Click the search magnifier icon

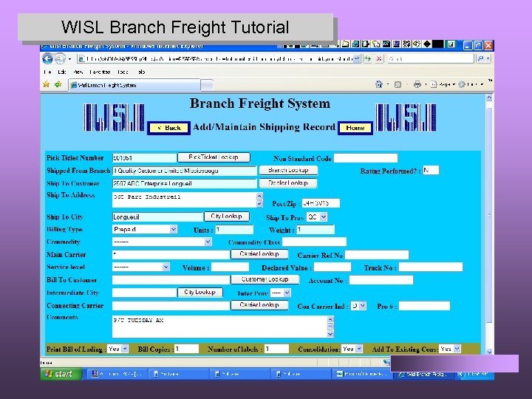[x=480, y=58]
